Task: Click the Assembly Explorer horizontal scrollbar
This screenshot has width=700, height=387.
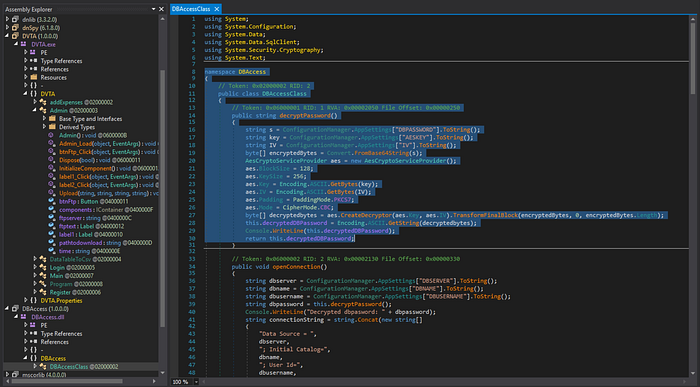Action: (67, 381)
